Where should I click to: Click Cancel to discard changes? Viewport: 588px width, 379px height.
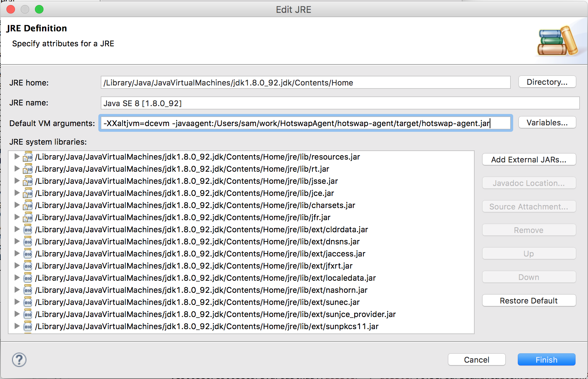pos(476,360)
